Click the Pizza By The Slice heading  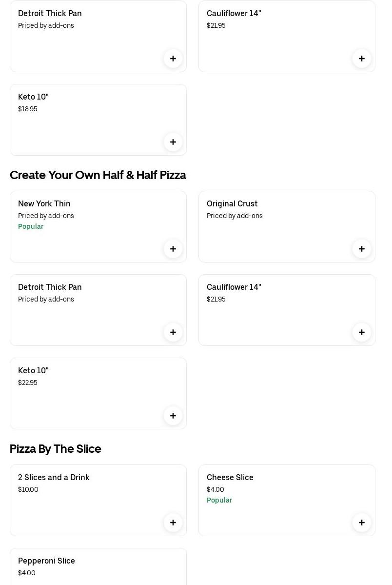pos(56,449)
